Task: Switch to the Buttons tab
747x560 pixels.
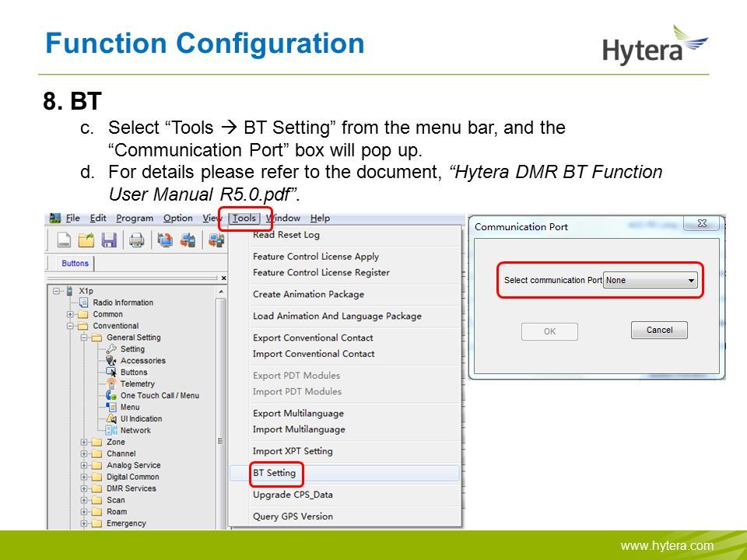Action: point(75,264)
